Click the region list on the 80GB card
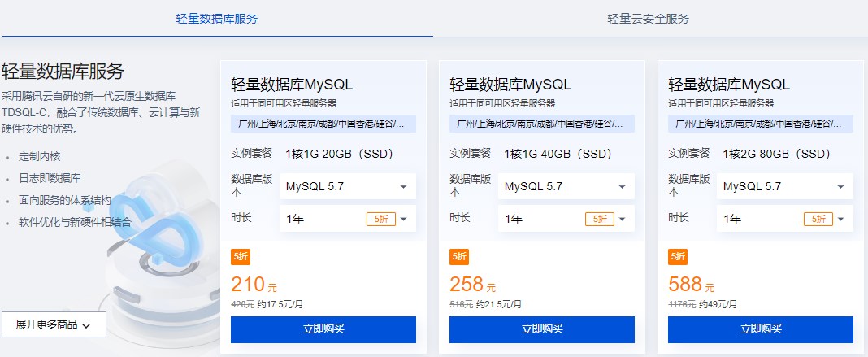The height and width of the screenshot is (357, 868). pos(761,124)
